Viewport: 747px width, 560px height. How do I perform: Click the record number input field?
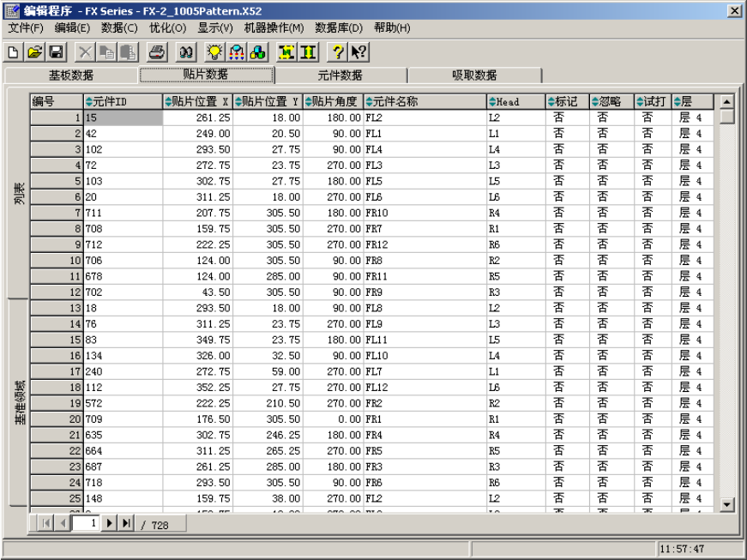[87, 523]
